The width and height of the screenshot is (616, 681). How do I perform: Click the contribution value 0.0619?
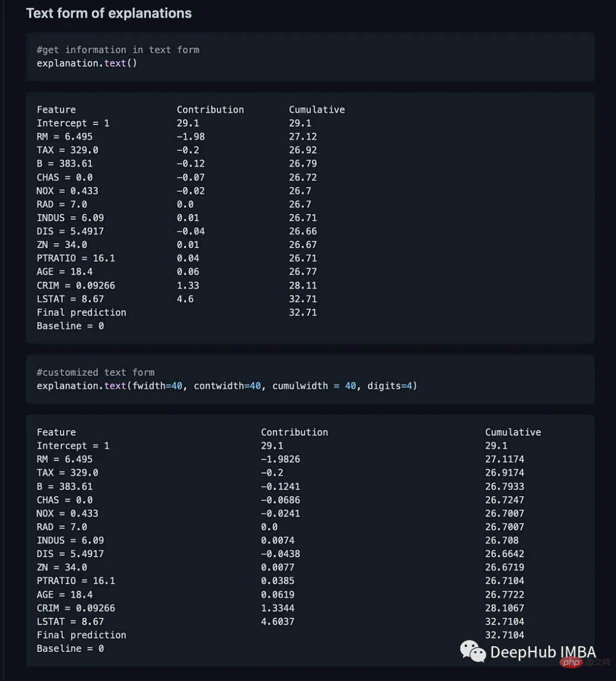pos(278,594)
